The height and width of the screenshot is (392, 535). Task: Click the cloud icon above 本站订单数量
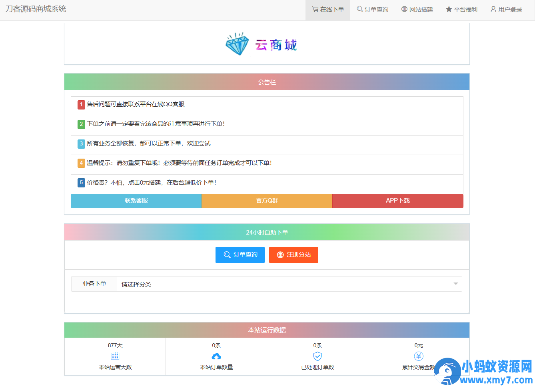216,356
